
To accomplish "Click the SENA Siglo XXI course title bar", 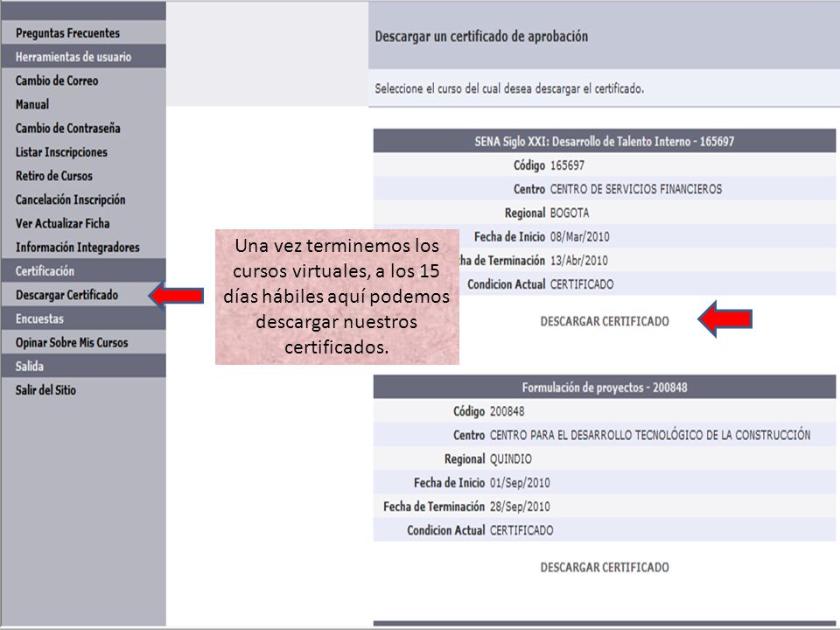I will pyautogui.click(x=605, y=142).
